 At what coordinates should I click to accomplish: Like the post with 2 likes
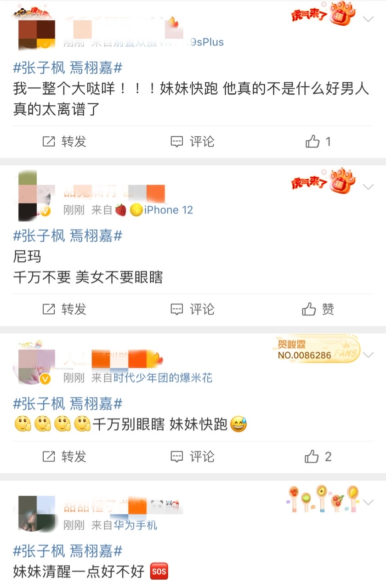coord(318,457)
